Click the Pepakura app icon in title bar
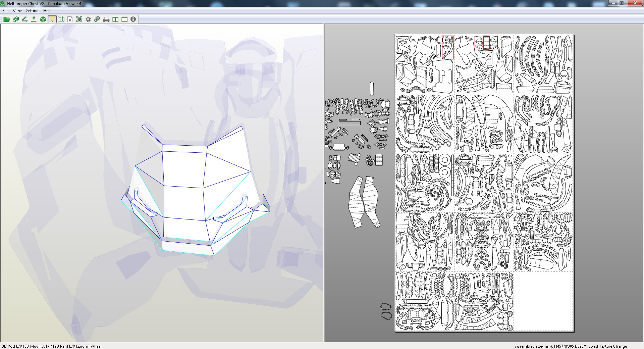The height and width of the screenshot is (349, 644). pos(3,3)
